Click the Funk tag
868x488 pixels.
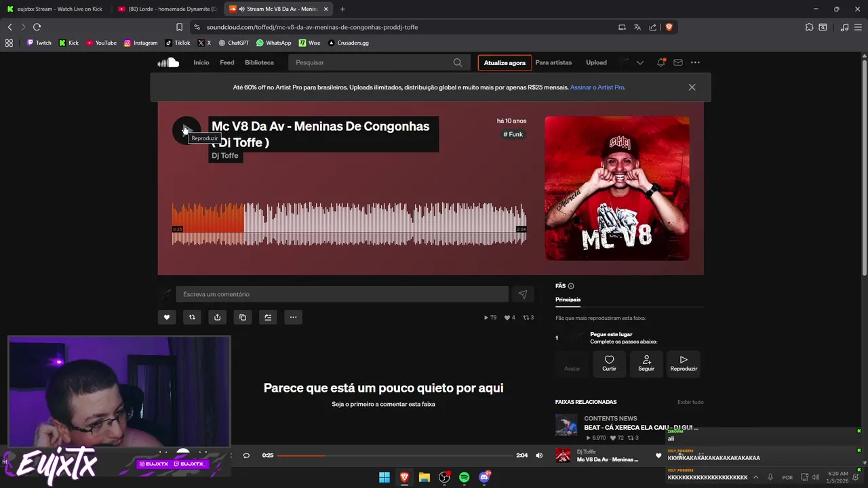point(513,134)
